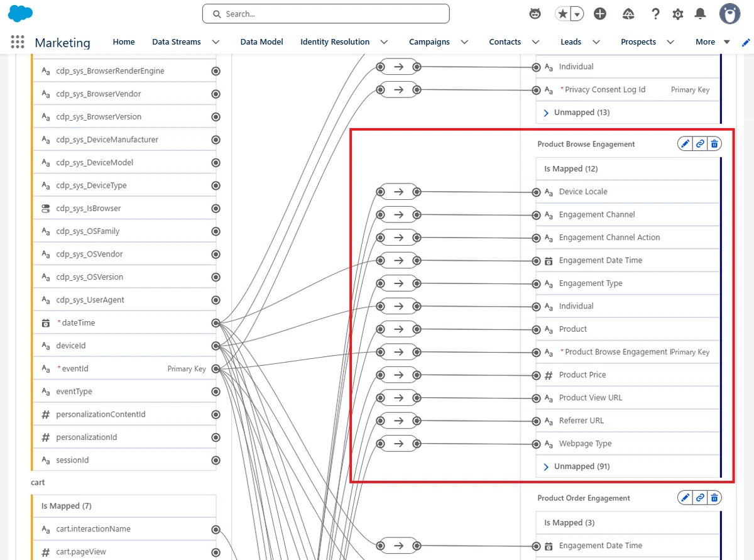Image resolution: width=754 pixels, height=560 pixels.
Task: Select the Referrer URL field row
Action: pos(627,420)
